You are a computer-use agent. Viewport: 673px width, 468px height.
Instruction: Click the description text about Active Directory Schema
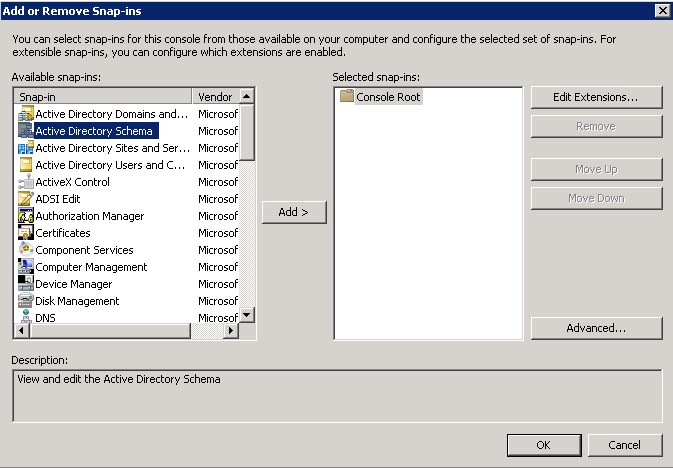tap(119, 379)
